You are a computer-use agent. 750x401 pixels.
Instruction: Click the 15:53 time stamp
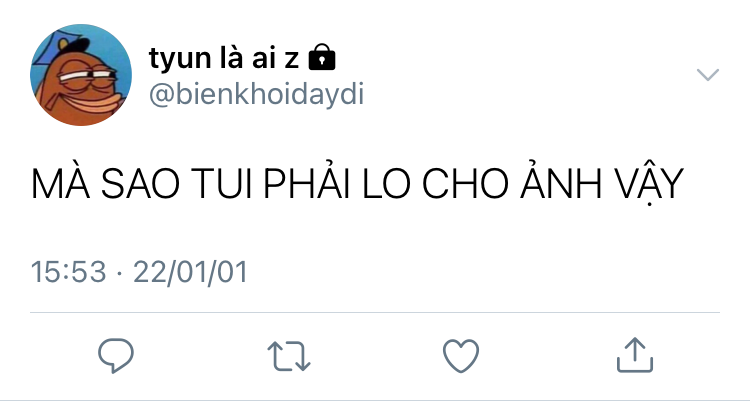click(x=68, y=272)
